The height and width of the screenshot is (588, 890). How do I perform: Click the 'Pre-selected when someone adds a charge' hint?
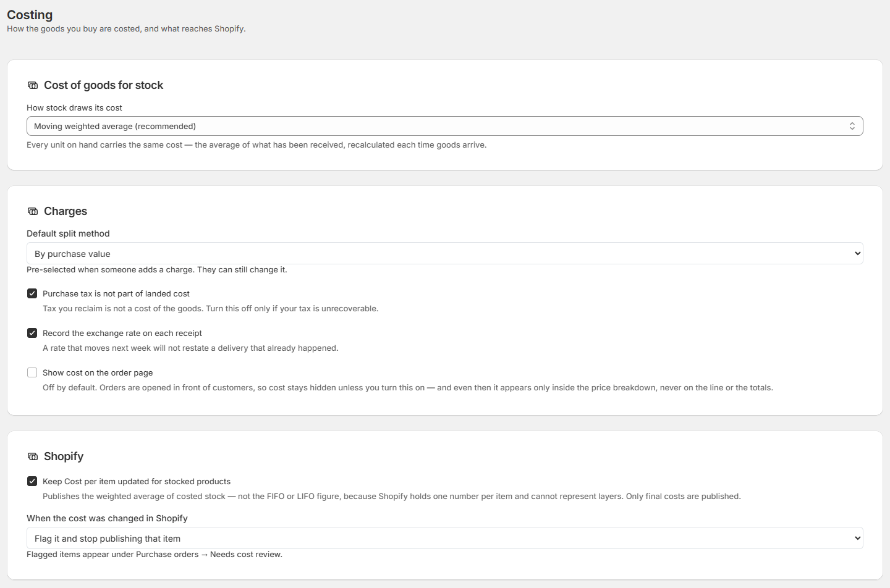[x=157, y=270]
